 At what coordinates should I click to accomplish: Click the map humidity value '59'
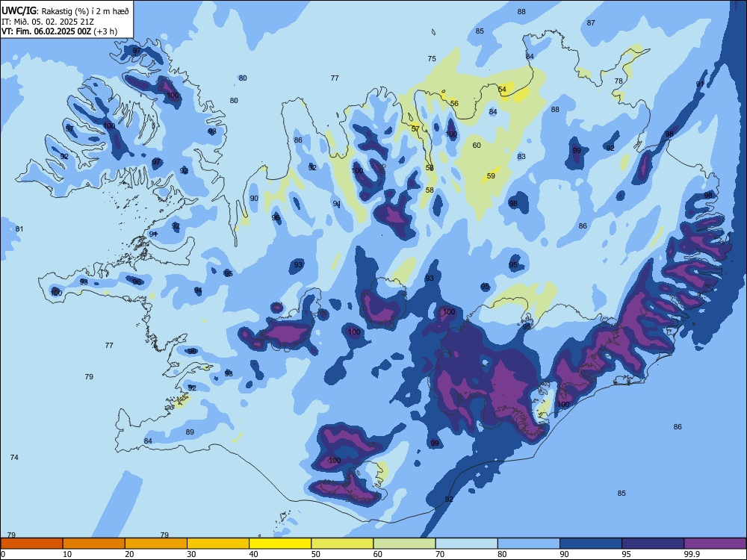[x=492, y=175]
